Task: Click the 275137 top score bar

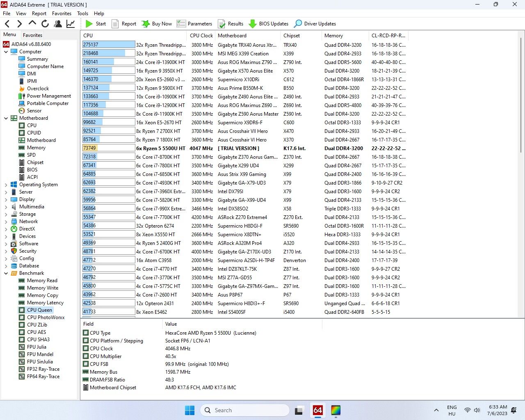Action: click(109, 45)
